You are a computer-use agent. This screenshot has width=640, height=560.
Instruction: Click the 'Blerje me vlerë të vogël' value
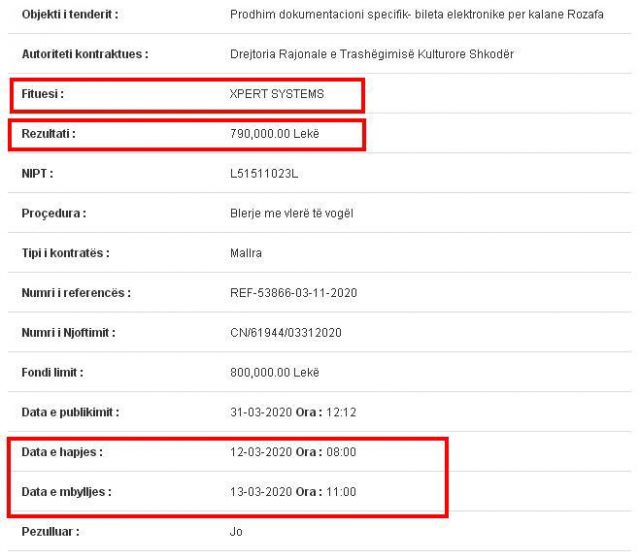point(292,213)
